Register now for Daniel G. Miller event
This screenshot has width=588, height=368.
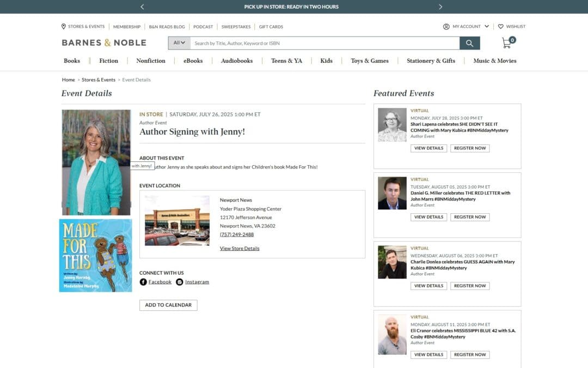click(470, 217)
